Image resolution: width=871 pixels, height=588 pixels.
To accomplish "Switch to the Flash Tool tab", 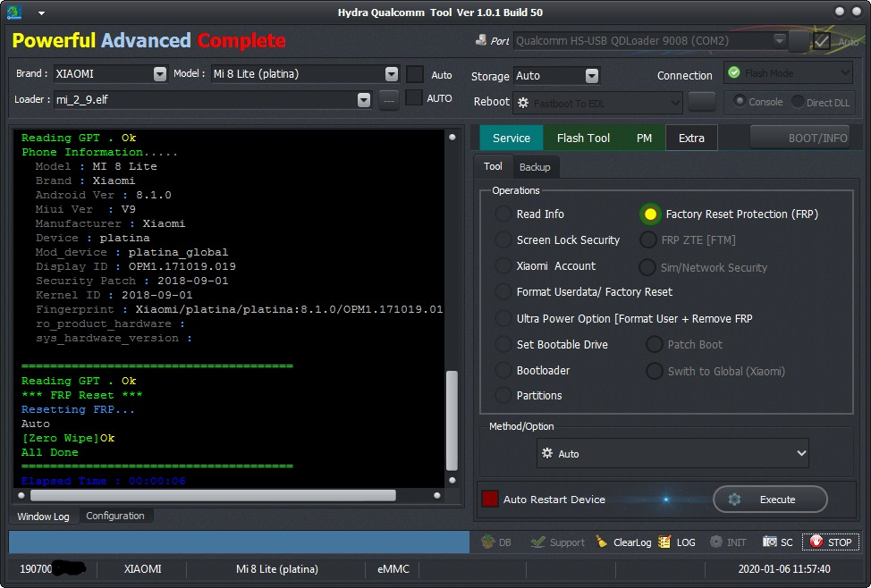I will coord(583,138).
